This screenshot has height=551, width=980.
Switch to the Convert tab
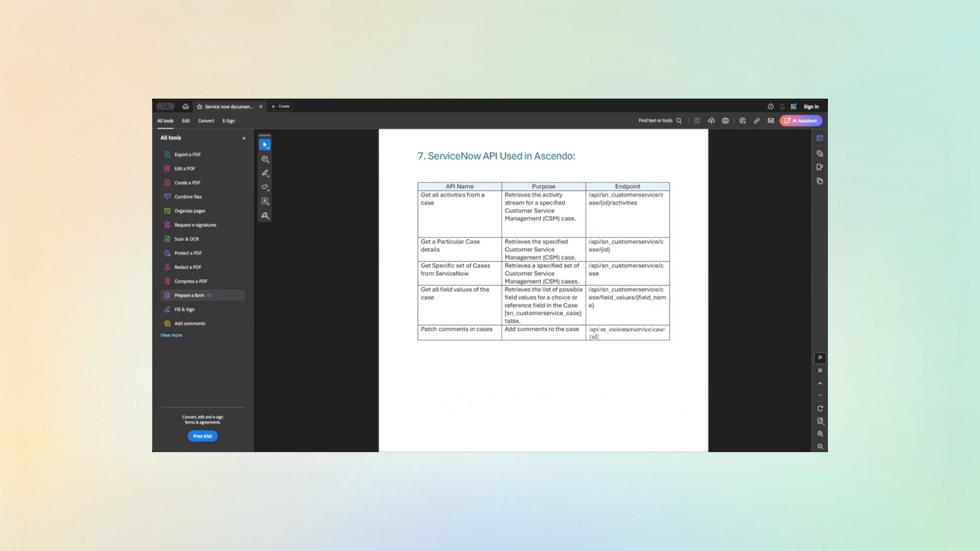pyautogui.click(x=206, y=121)
